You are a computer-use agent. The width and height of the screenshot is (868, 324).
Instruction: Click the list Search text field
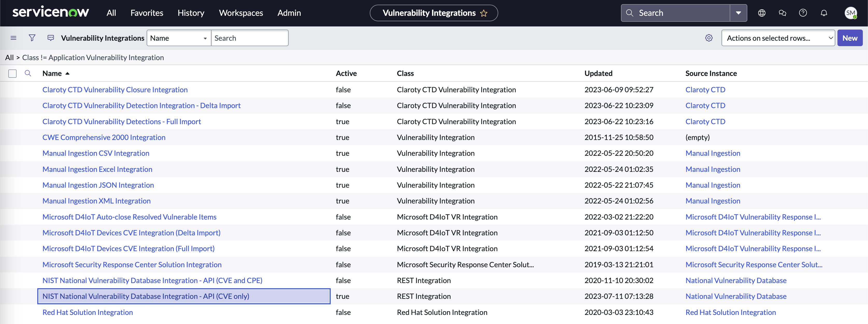[x=250, y=38]
